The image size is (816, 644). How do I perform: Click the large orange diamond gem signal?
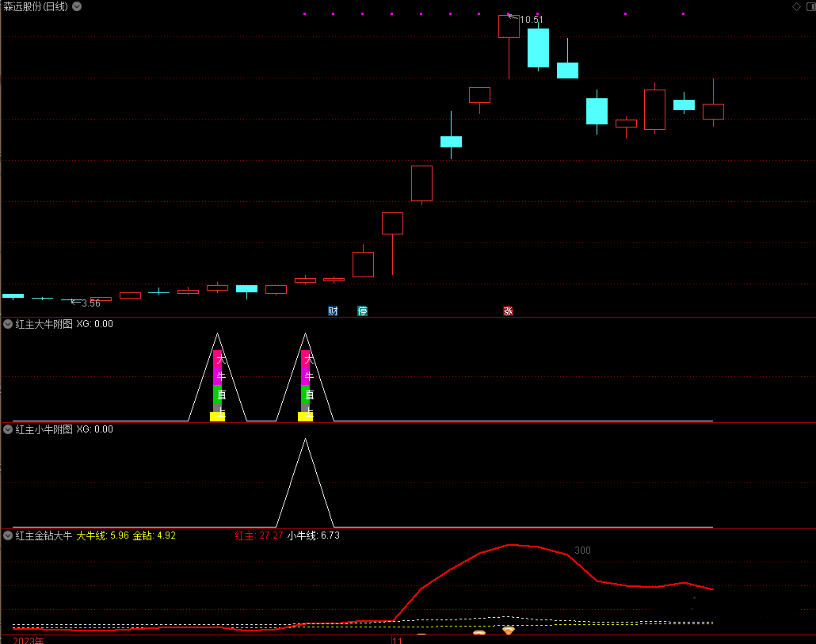(509, 631)
